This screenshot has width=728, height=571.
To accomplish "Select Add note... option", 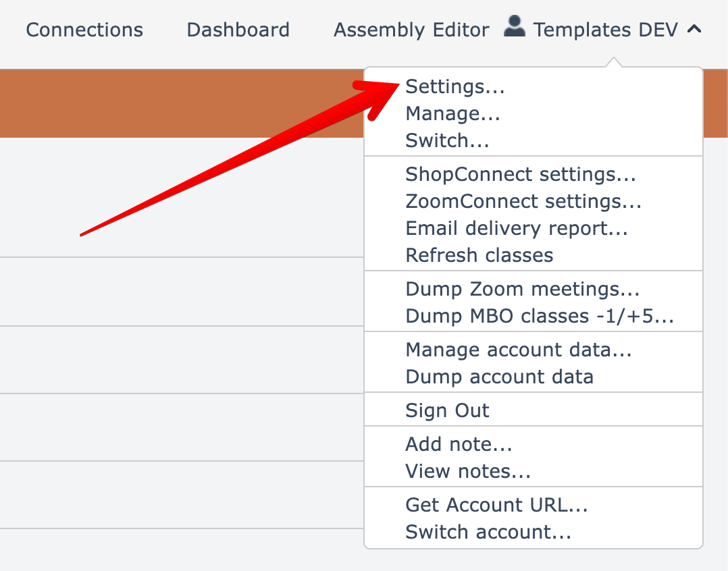I will 459,444.
